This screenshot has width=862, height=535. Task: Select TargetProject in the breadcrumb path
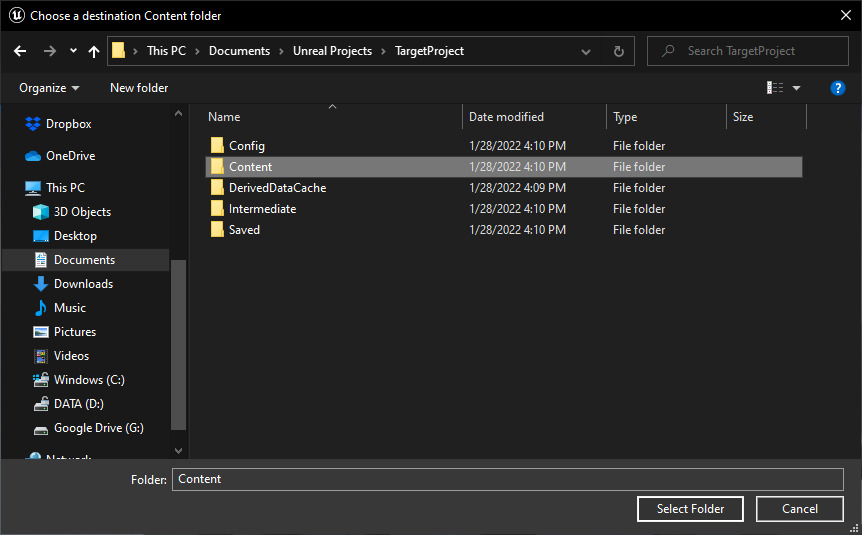(x=429, y=51)
